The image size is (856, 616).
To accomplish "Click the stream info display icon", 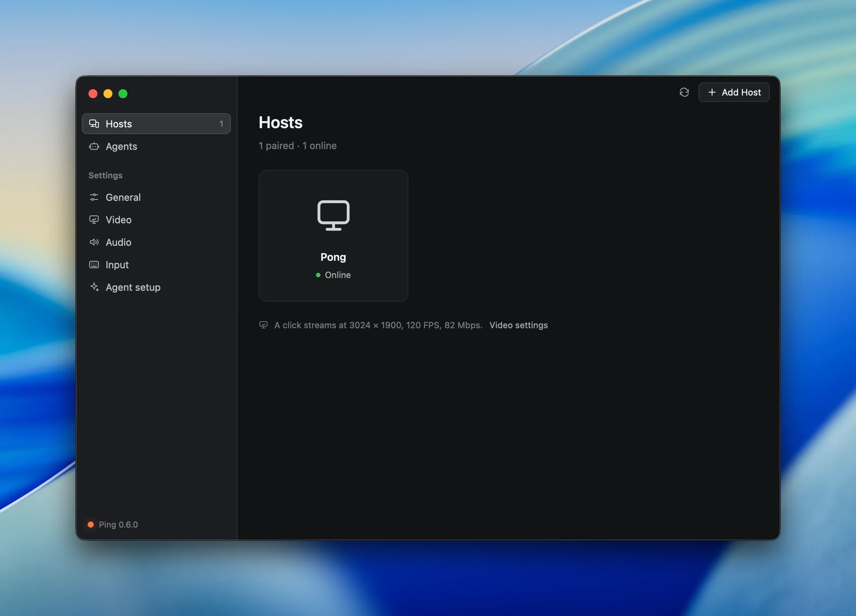I will [263, 325].
